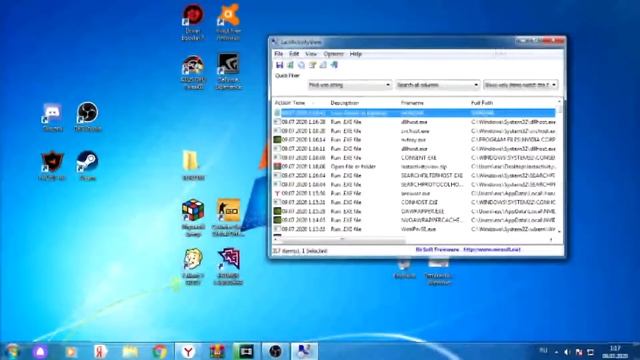The width and height of the screenshot is (640, 360).
Task: Open Avast Free Antivirus desktop icon
Action: [228, 22]
